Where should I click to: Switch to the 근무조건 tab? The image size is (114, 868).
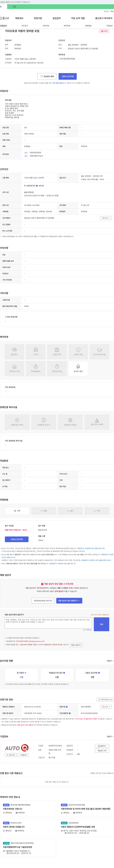25,26
